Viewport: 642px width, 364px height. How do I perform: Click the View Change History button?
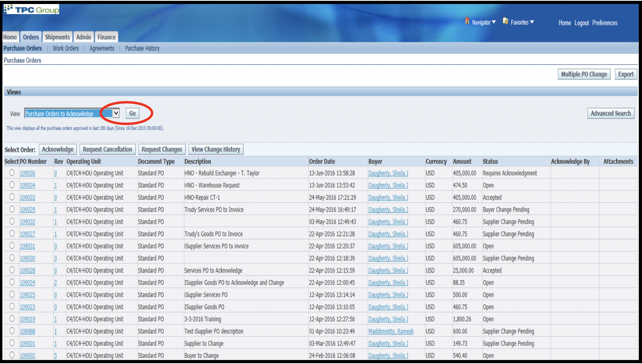[x=216, y=149]
